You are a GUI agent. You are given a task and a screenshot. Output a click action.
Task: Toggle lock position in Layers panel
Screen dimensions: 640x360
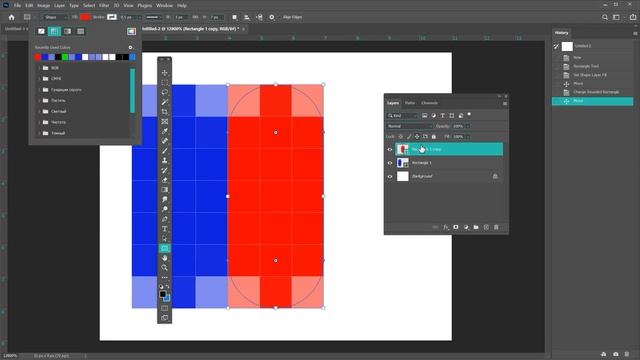417,137
